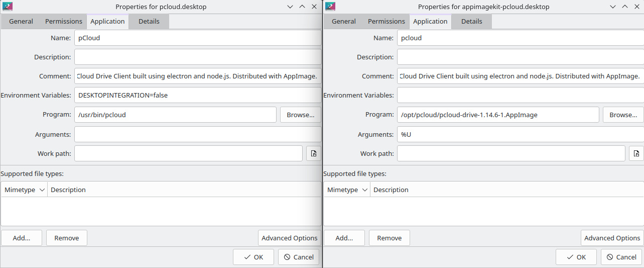This screenshot has height=268, width=644.
Task: Switch to the Details tab in appimagekit-pcloud.desktop properties
Action: (x=472, y=21)
